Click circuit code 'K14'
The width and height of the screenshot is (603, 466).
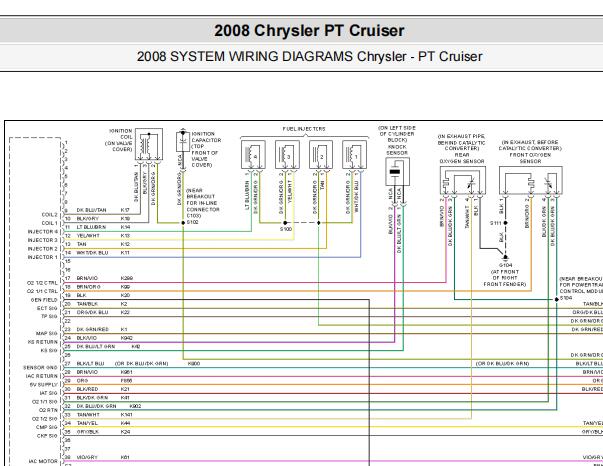(125, 227)
